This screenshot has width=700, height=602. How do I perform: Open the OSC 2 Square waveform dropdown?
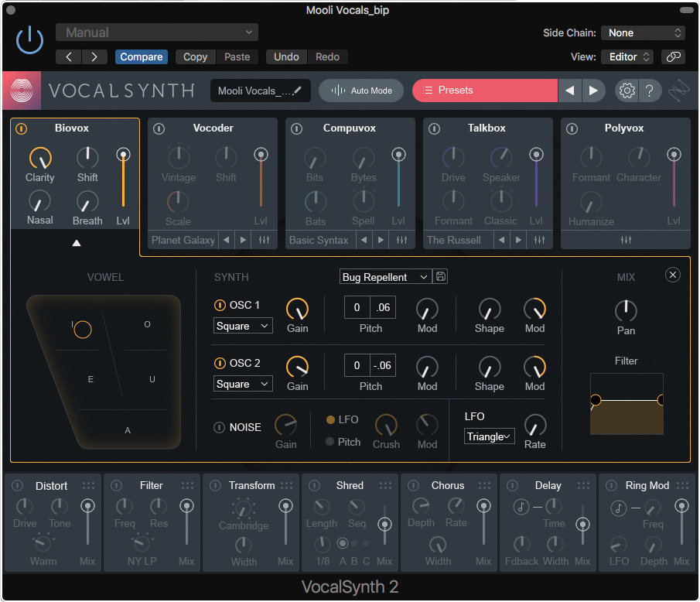point(243,384)
